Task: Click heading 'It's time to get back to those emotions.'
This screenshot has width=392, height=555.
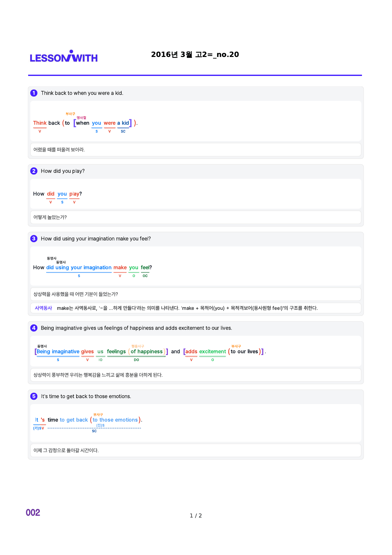Action: pos(86,396)
